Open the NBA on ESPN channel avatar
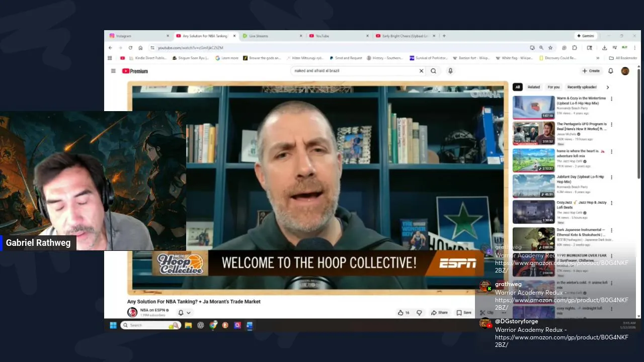This screenshot has height=362, width=644. coord(132,312)
